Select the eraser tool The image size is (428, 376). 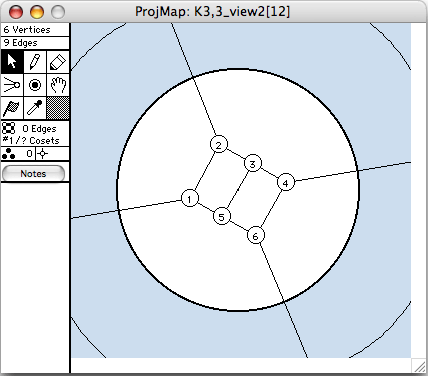pos(58,62)
